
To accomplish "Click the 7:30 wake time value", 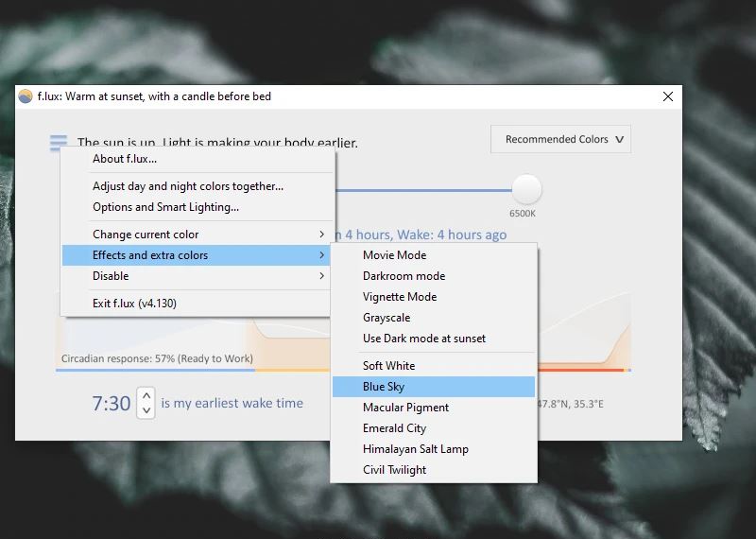I will [112, 404].
